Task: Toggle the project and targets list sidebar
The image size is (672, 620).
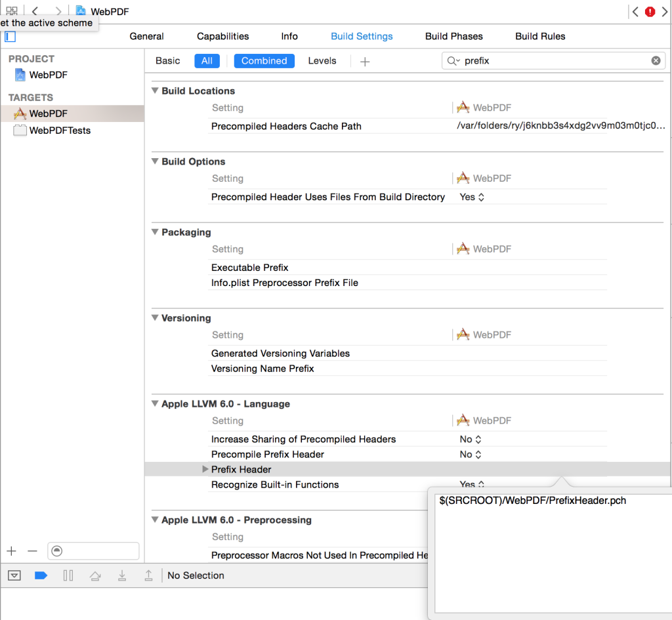Action: pos(10,37)
